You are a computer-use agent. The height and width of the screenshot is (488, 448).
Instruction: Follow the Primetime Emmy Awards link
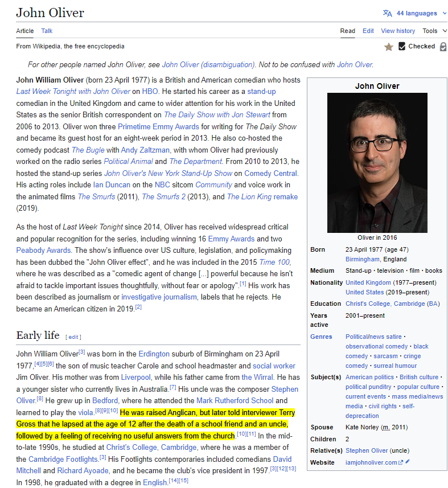tap(158, 126)
